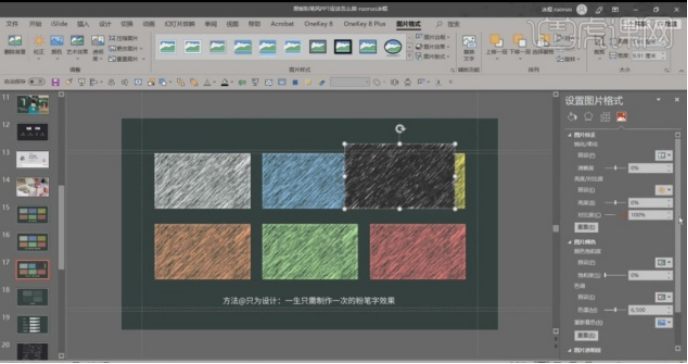Viewport: 688px width, 364px height.
Task: Open the Rotate dropdown in Arrange group
Action: click(568, 59)
